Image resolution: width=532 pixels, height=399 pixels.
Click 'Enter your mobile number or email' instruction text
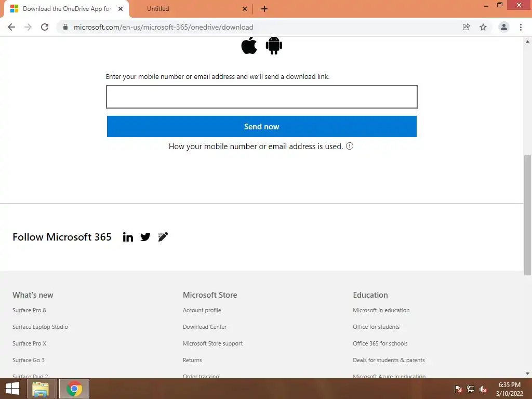(x=218, y=77)
